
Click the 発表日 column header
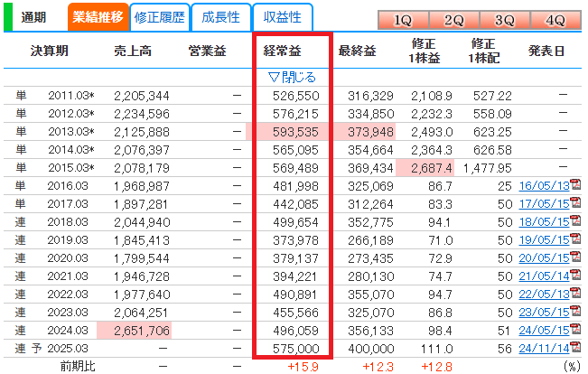point(546,51)
